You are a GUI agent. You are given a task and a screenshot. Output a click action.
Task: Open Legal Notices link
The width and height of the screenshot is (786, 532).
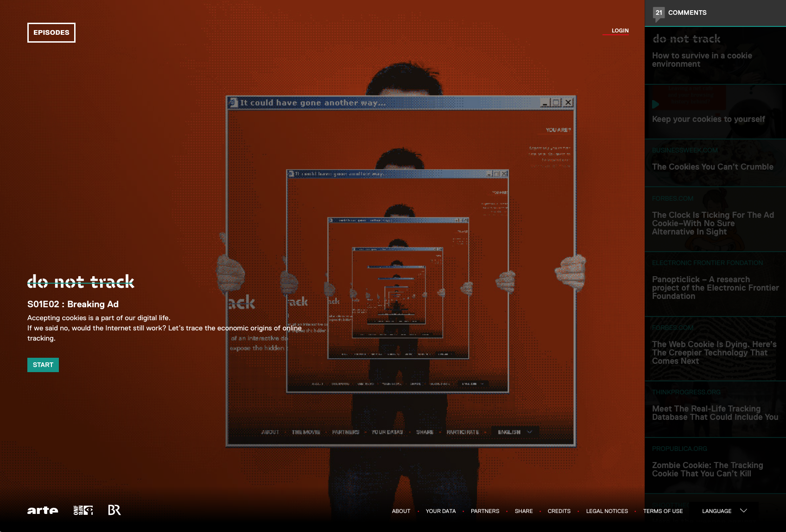click(x=607, y=511)
